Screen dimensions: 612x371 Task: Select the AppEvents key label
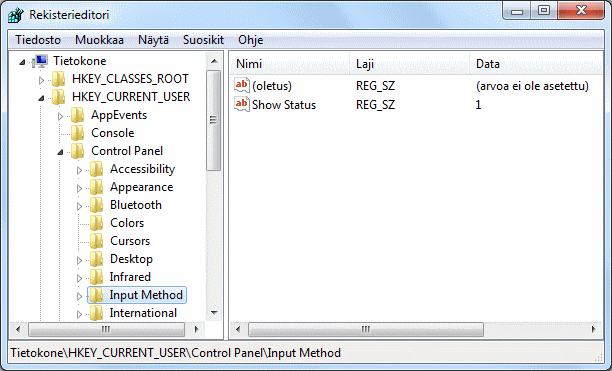(119, 115)
